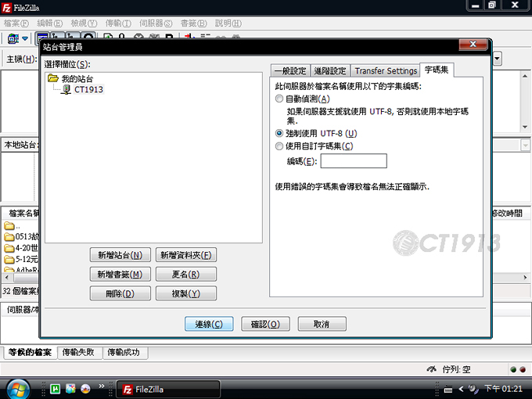532x399 pixels.
Task: Expand the quickconnect history dropdown at right
Action: pos(497,59)
